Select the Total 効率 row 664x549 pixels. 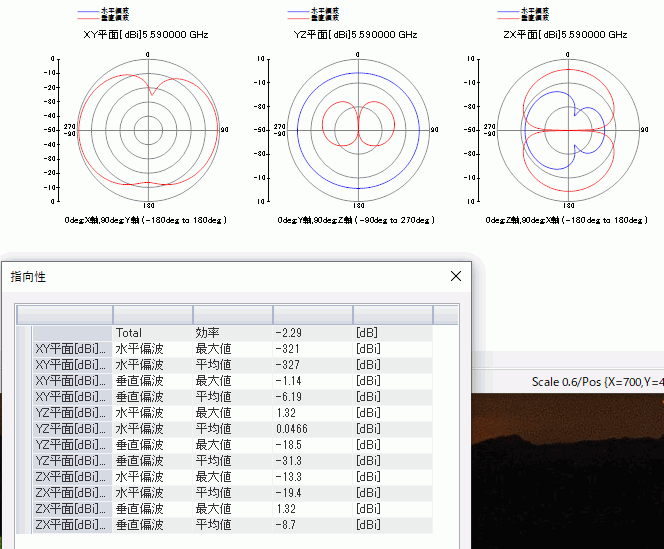(129, 333)
